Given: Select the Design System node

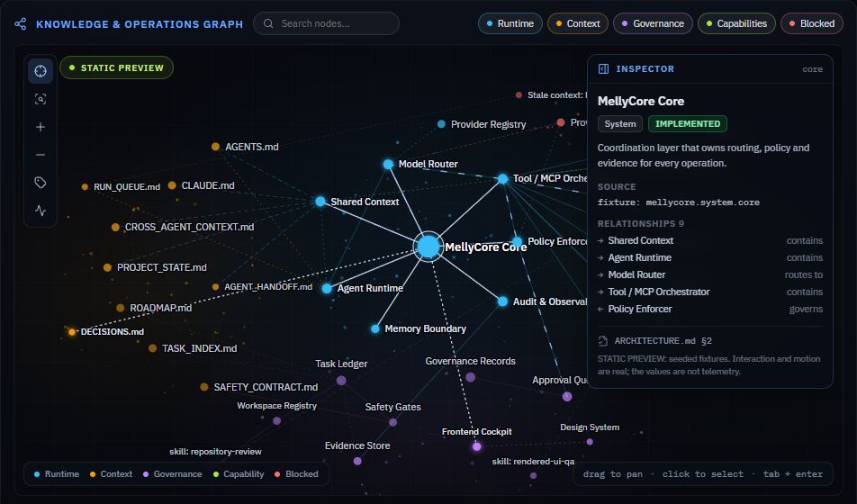Looking at the screenshot, I should 590,442.
